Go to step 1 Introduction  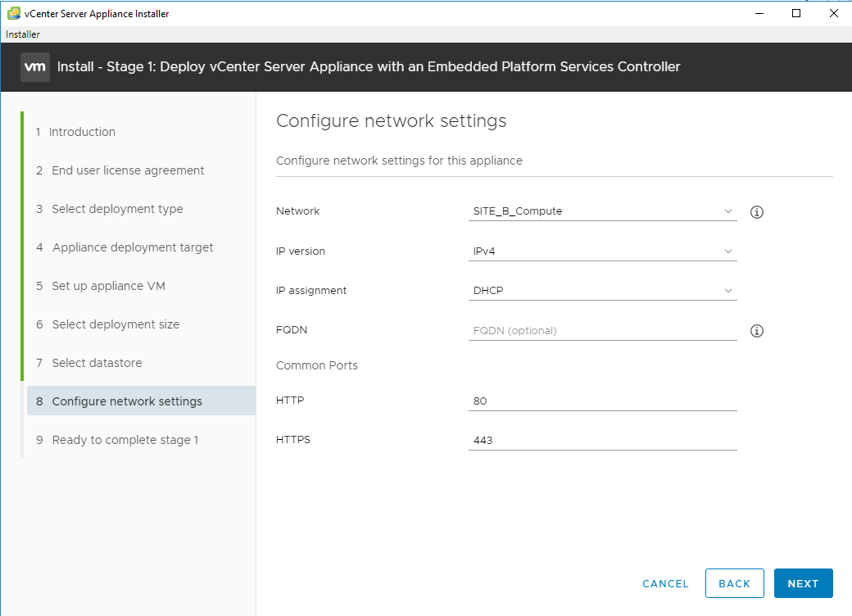(x=83, y=132)
